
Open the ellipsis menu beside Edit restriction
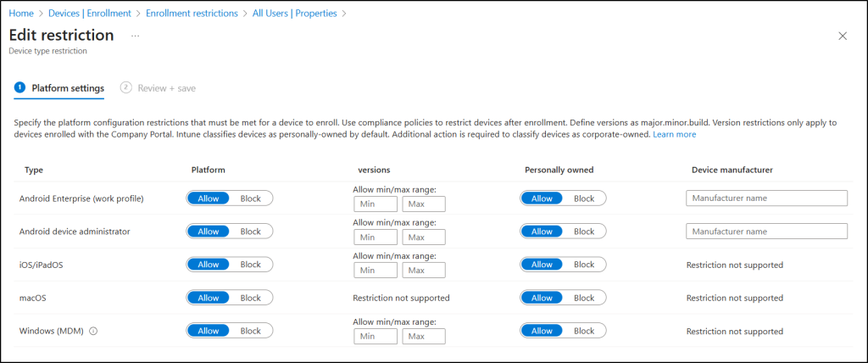click(136, 36)
